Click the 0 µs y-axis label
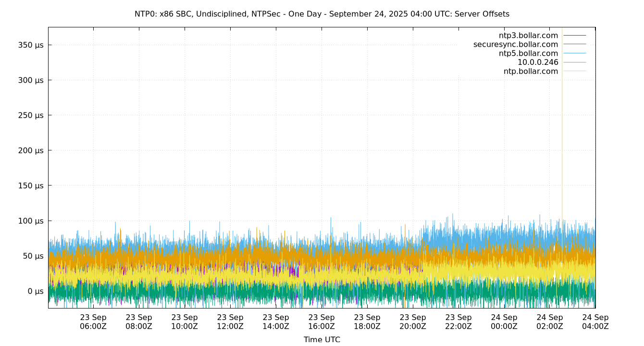This screenshot has width=644, height=346. coord(35,291)
